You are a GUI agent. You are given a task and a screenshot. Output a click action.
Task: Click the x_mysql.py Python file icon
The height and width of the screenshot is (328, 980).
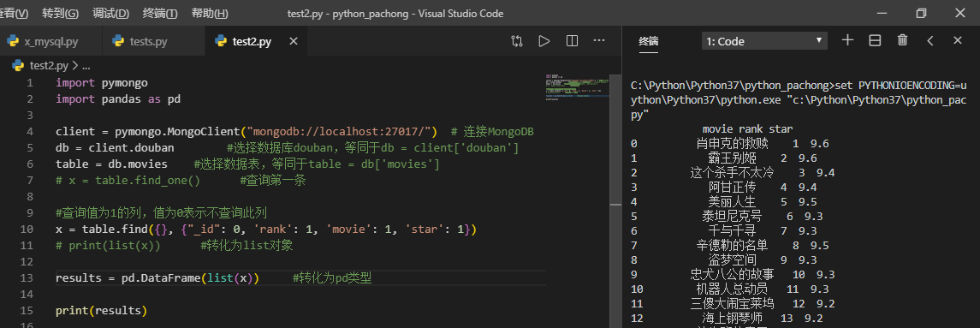pyautogui.click(x=13, y=41)
